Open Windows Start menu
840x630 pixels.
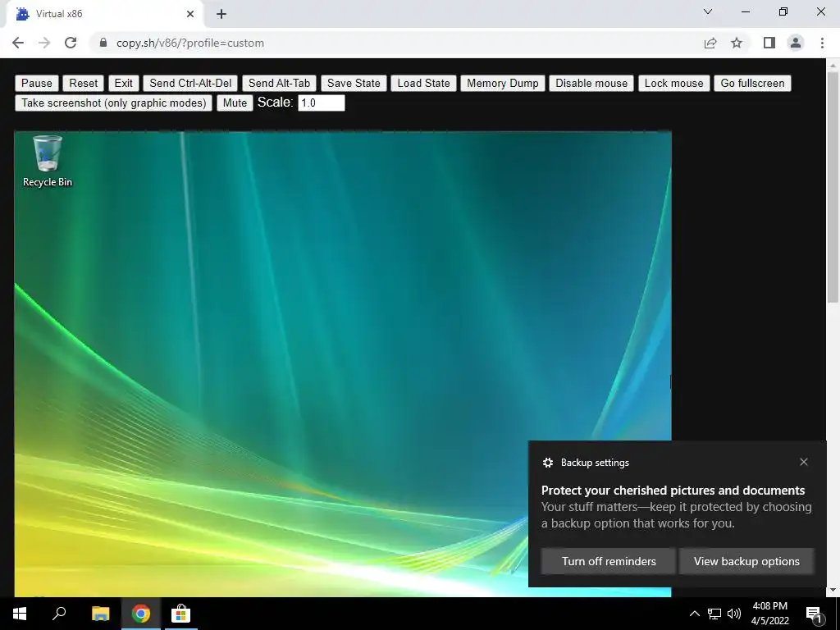point(20,614)
